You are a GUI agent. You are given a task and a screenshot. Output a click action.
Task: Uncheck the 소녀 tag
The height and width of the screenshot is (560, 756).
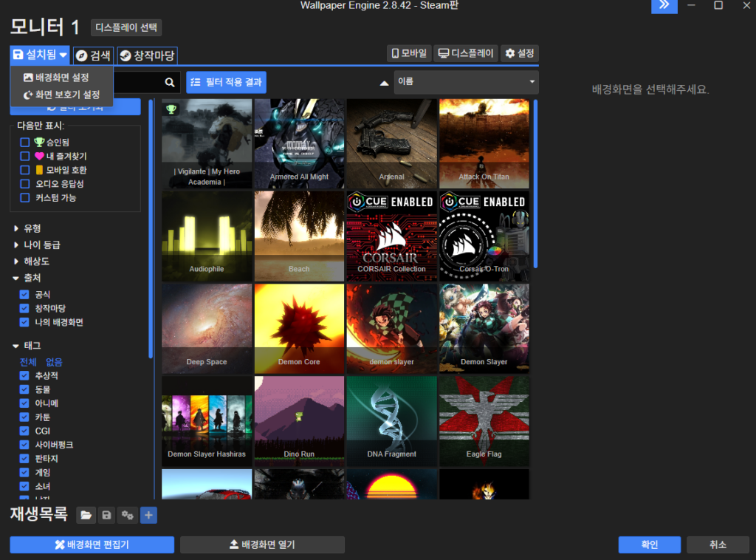click(x=24, y=486)
